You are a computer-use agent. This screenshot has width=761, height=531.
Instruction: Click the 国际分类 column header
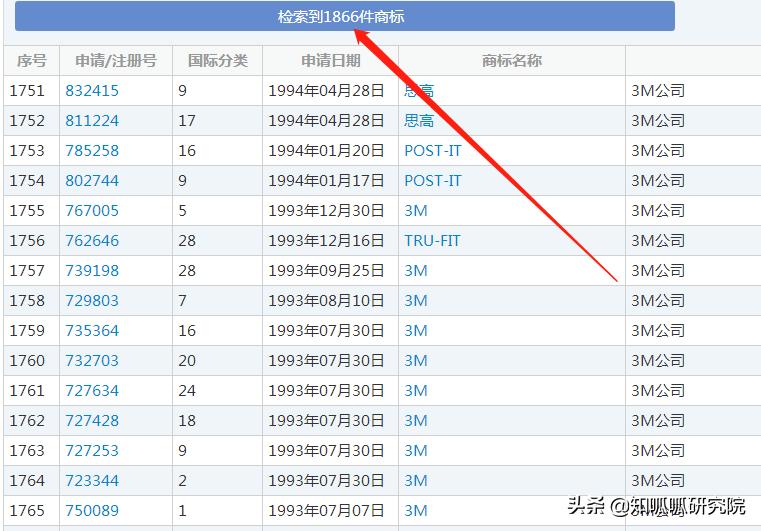(217, 61)
